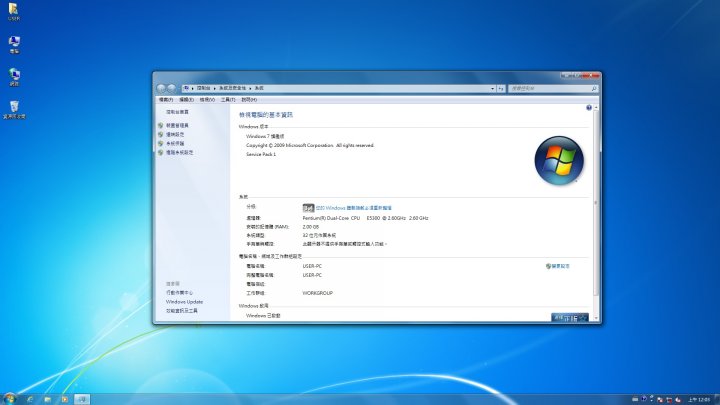Open 效能資訊及工具 (Performance tools) link

182,311
